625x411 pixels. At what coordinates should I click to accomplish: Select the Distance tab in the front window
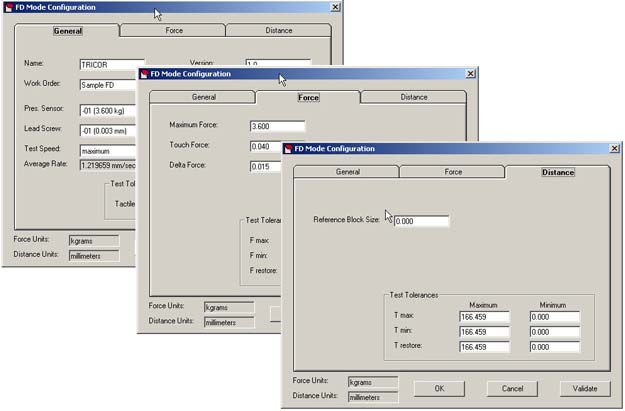tap(558, 172)
